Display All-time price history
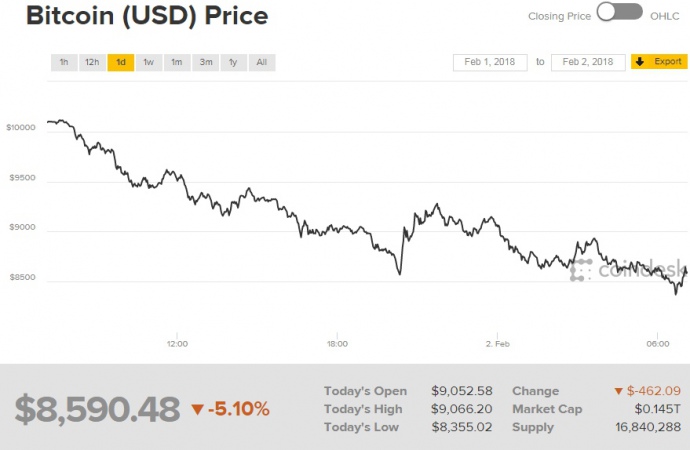Image resolution: width=690 pixels, height=450 pixels. (x=261, y=62)
